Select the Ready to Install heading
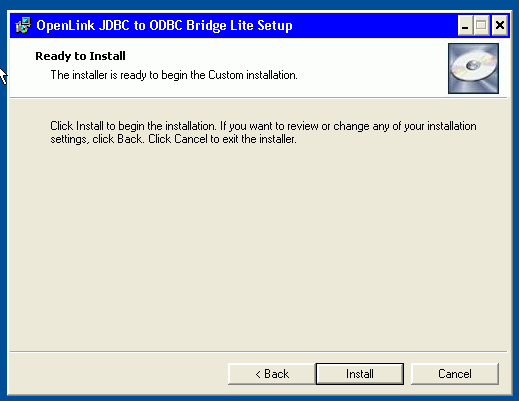The image size is (519, 401). [80, 56]
